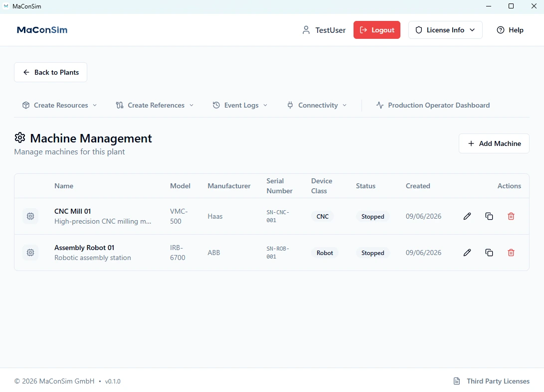Expand the Connectivity dropdown chevron

345,106
